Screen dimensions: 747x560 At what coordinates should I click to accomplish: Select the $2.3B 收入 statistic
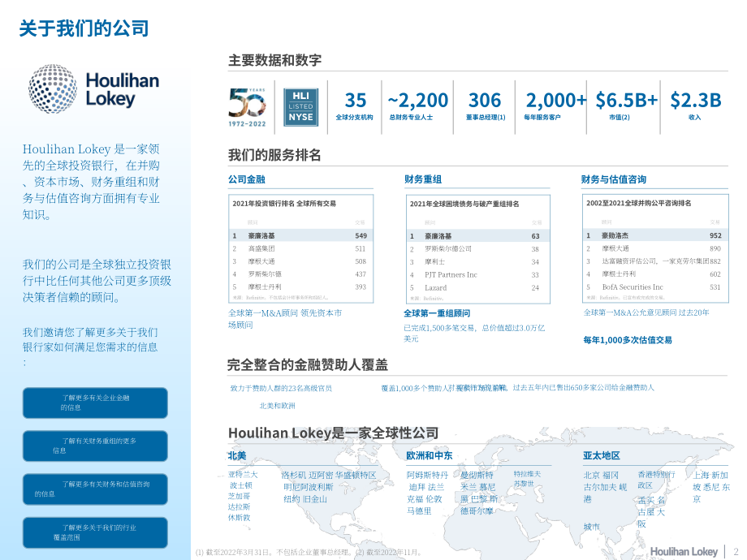pos(696,106)
